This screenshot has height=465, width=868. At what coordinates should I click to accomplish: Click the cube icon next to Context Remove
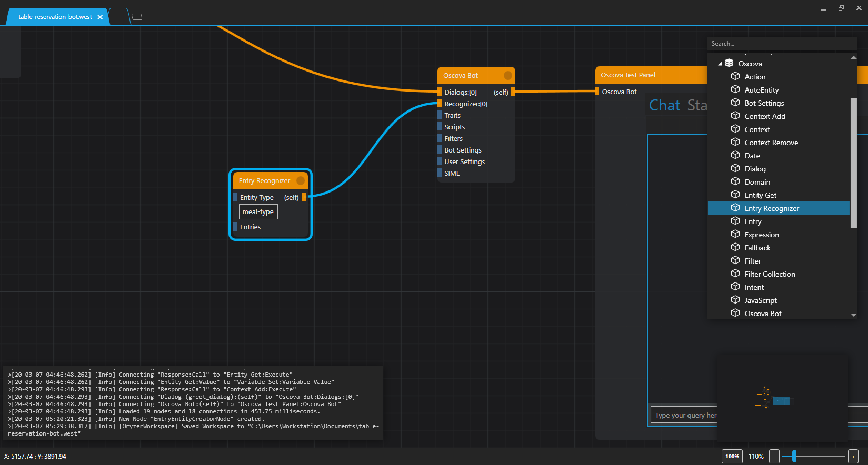(735, 142)
